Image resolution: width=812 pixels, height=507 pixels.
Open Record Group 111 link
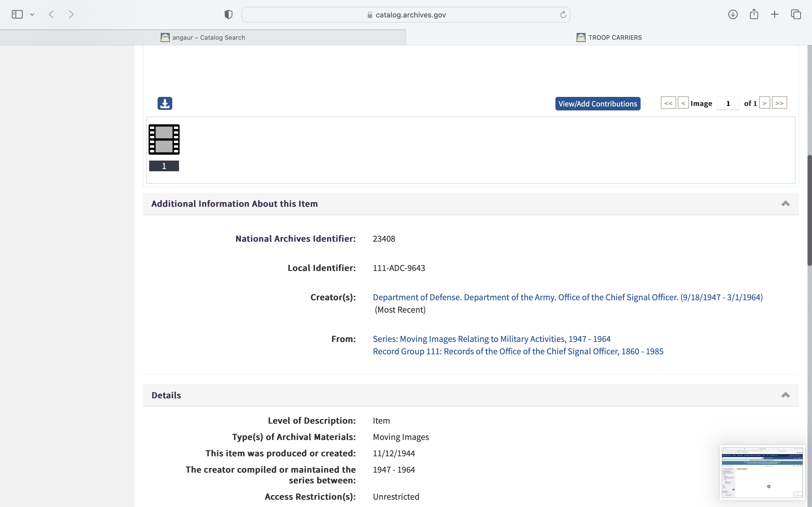(x=518, y=351)
